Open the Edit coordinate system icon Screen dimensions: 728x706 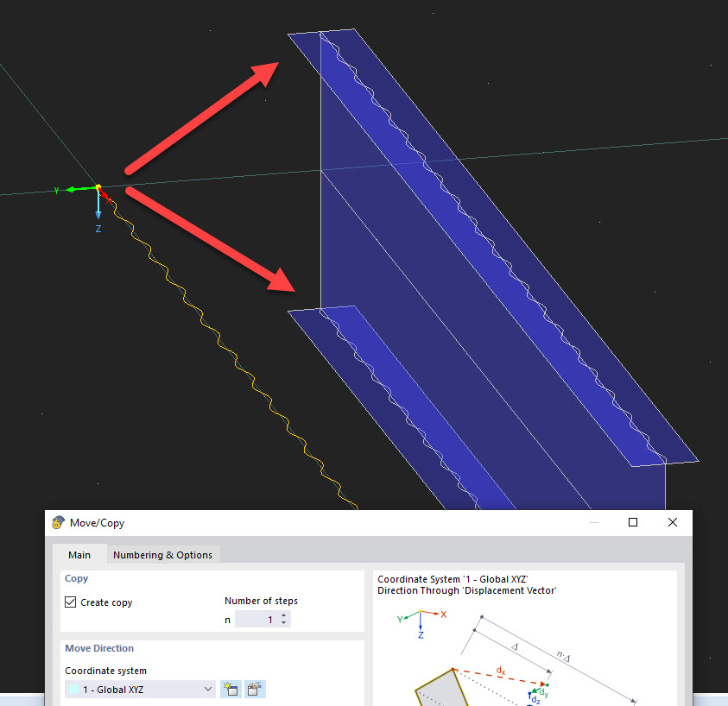[x=254, y=689]
